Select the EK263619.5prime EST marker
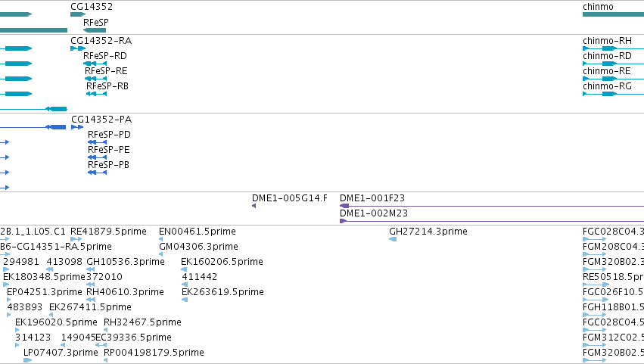 click(x=185, y=300)
